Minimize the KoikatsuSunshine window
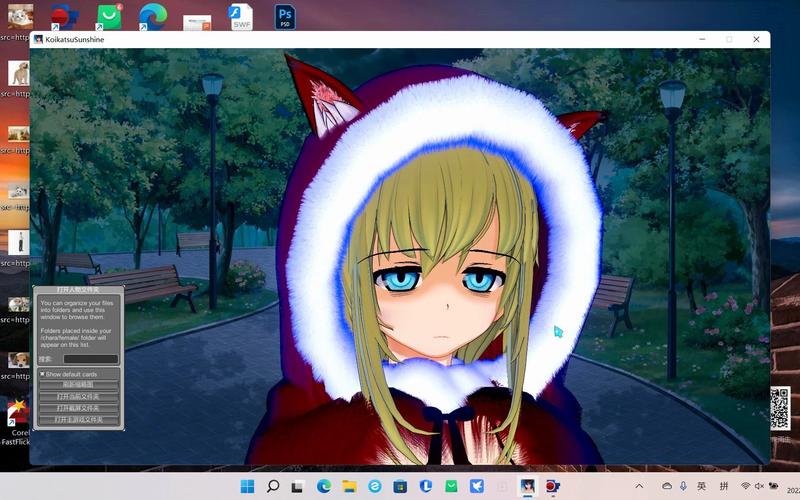This screenshot has width=800, height=500. pyautogui.click(x=703, y=39)
